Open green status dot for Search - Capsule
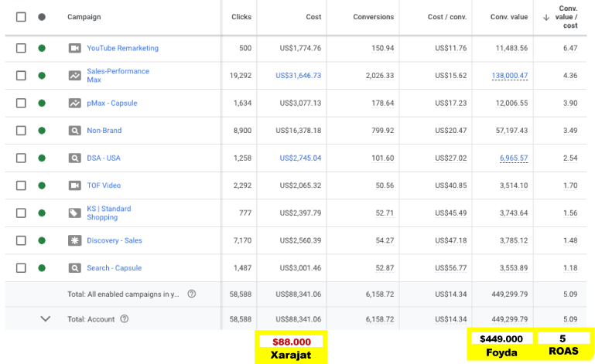595x364 pixels. click(42, 268)
